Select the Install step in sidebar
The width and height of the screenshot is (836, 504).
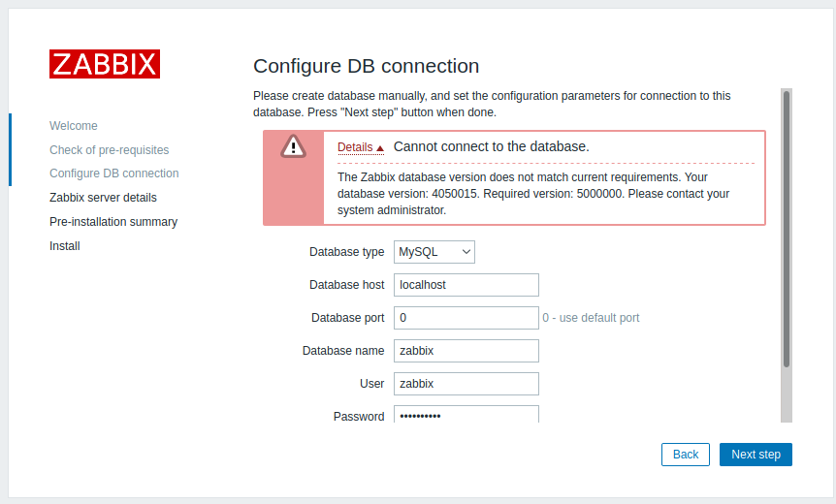[x=65, y=246]
